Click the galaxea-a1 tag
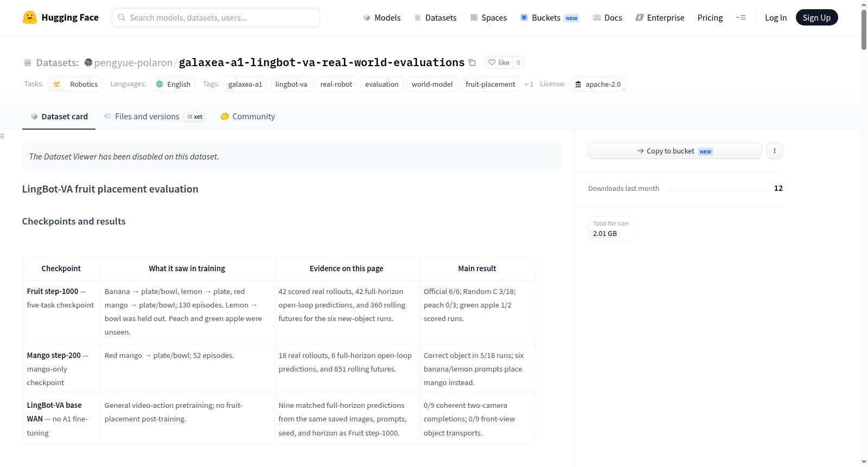Screen dimensions: 868x467 coord(245,84)
